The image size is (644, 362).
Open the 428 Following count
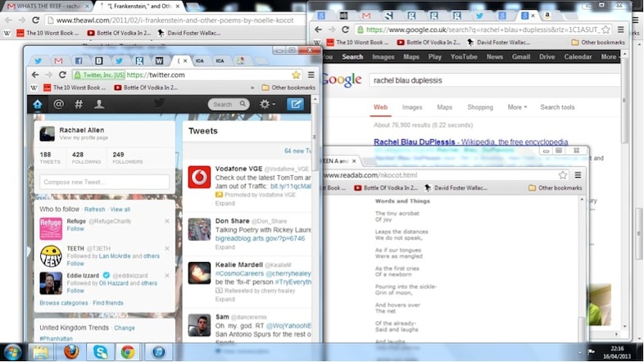coord(86,157)
